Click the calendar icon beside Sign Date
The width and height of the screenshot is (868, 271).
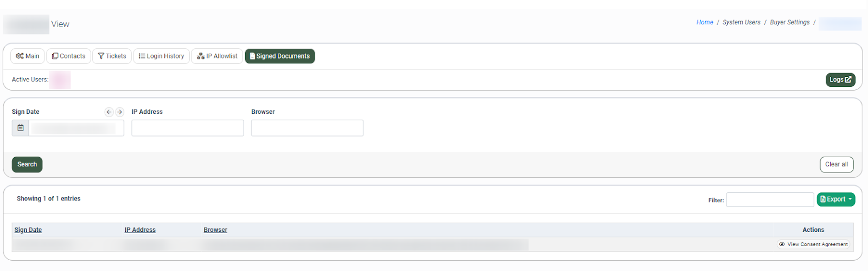[21, 128]
